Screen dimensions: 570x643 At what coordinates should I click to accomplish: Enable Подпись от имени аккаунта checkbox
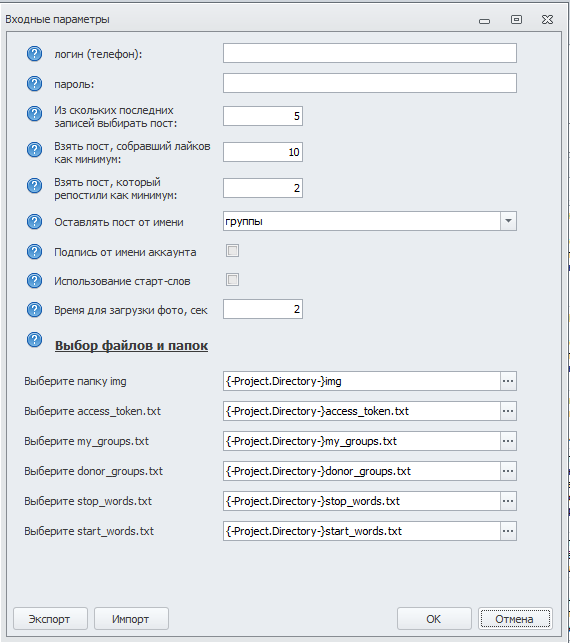coord(233,251)
